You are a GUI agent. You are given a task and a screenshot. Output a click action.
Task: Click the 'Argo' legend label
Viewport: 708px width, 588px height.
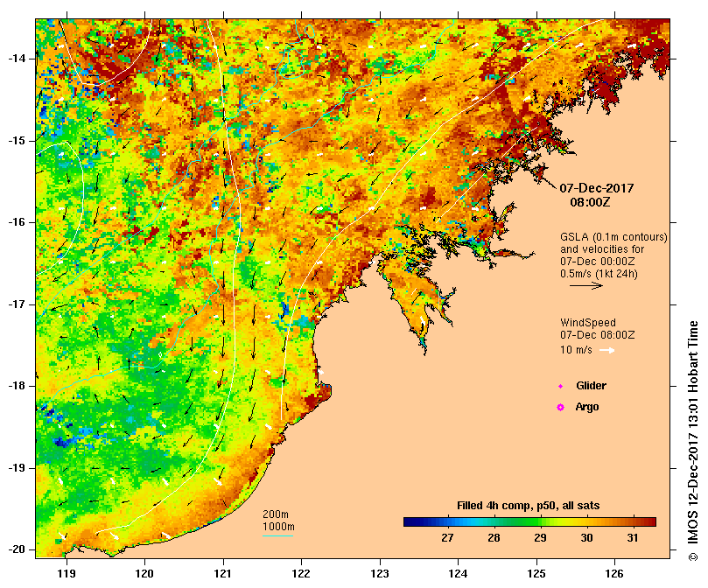click(587, 407)
